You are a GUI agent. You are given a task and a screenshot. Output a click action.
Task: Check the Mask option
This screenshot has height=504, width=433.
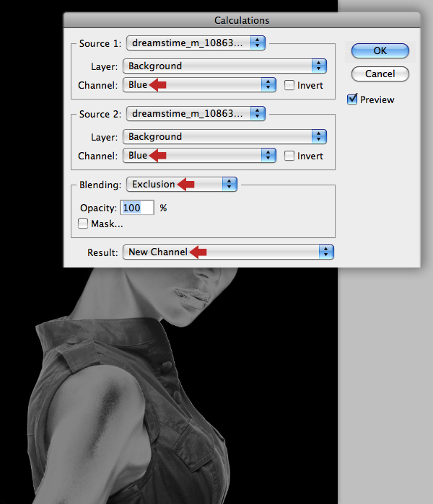pyautogui.click(x=83, y=224)
